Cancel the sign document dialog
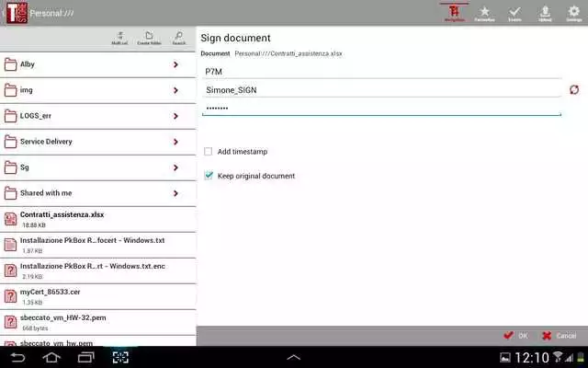Viewport: 588px width, 368px height. (x=560, y=336)
